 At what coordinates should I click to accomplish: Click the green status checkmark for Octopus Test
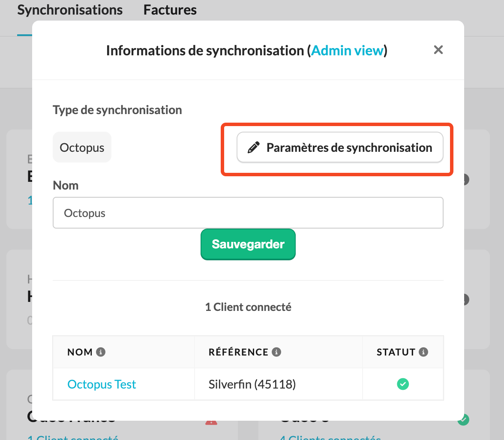click(x=403, y=384)
